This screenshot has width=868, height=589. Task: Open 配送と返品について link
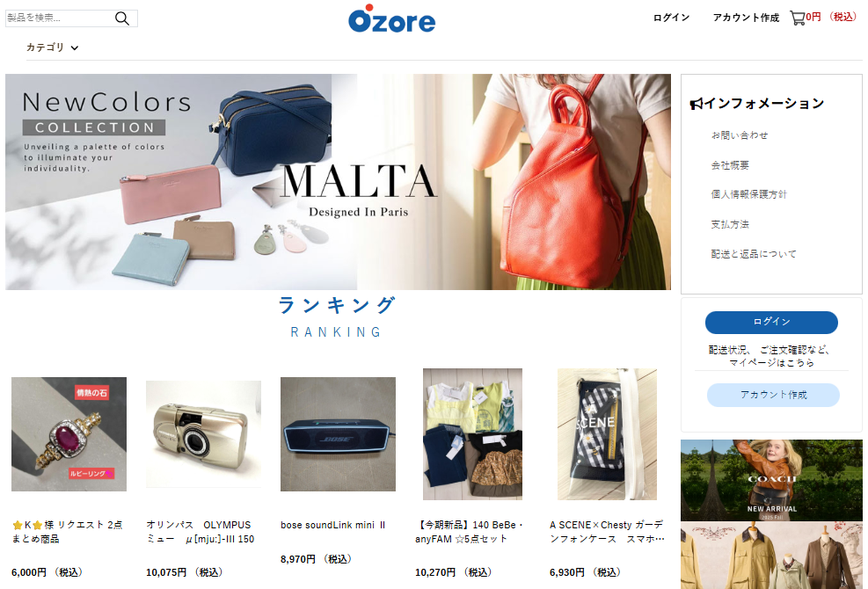754,254
